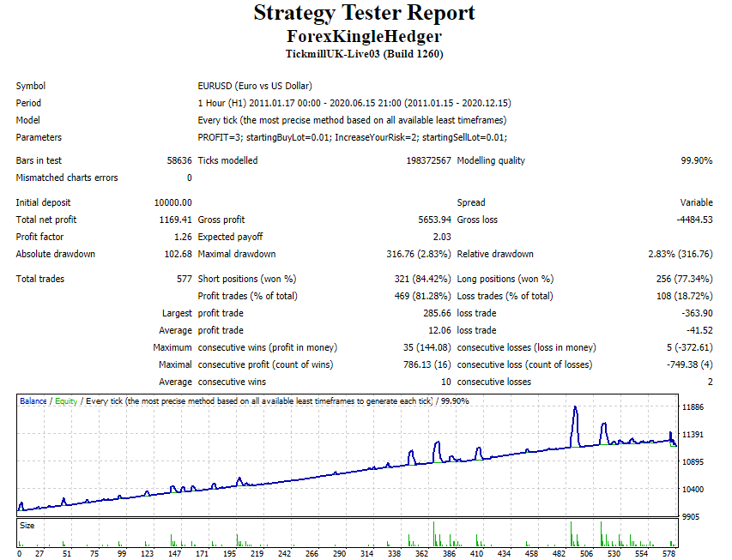Click Profit factor value 1.26
The width and height of the screenshot is (732, 560).
coord(183,237)
